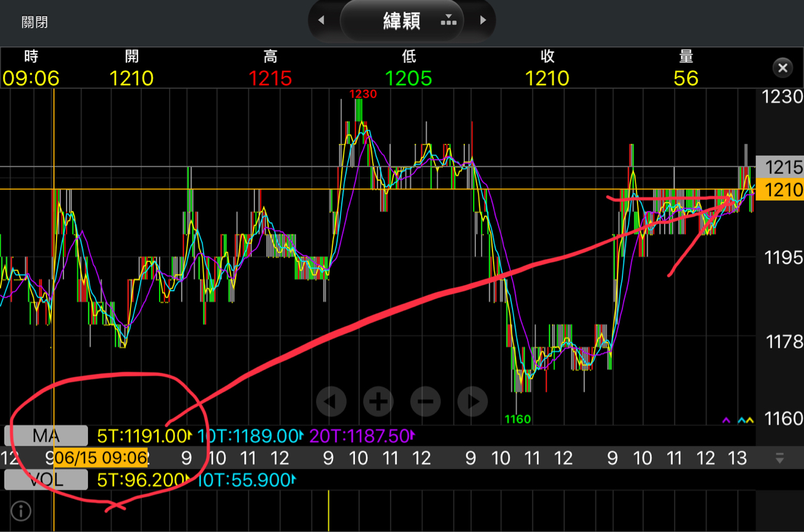Tap the 時 09:06 time field
The height and width of the screenshot is (532, 804).
click(31, 68)
